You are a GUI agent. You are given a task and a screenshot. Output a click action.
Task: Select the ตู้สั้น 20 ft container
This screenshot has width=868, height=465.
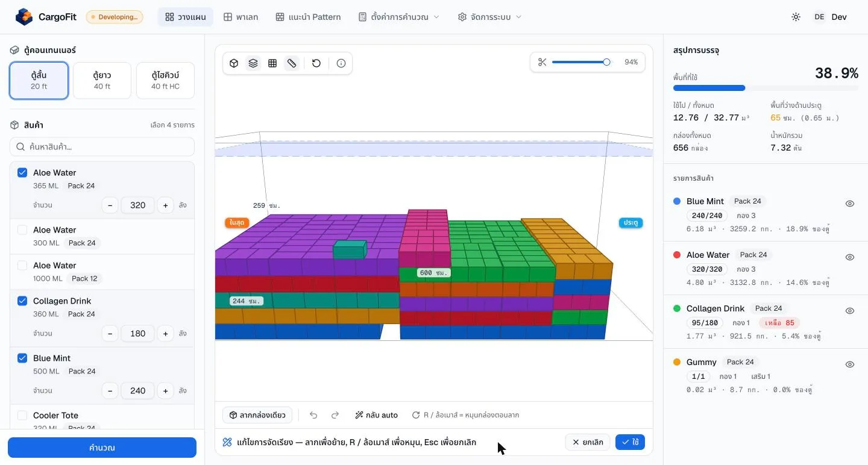(39, 80)
